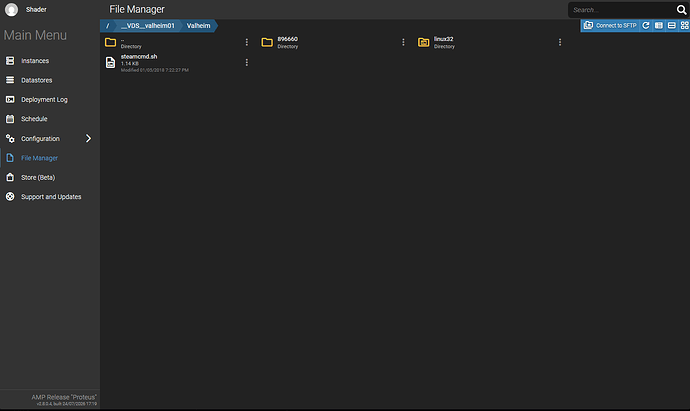
Task: Select the linux32 directory name
Action: coord(443,39)
